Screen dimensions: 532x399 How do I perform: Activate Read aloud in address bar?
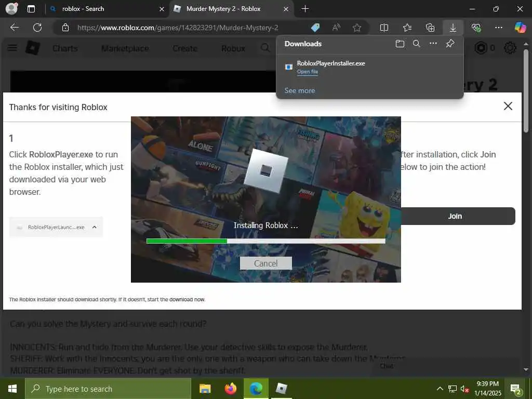pyautogui.click(x=336, y=28)
